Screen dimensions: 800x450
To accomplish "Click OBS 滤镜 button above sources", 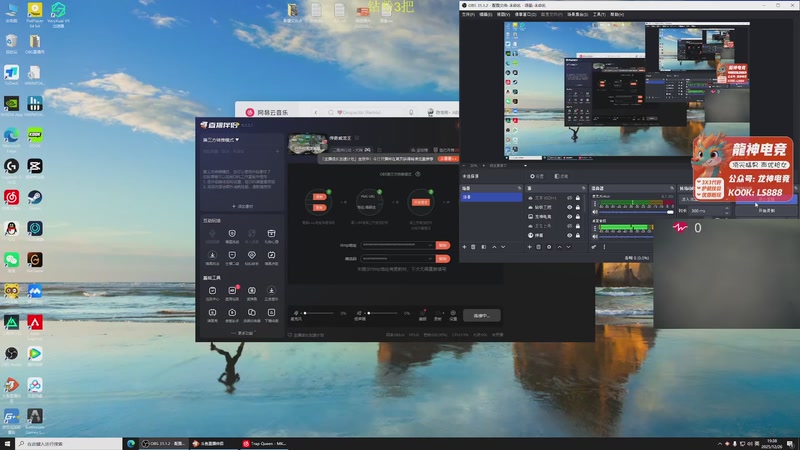I will point(561,176).
